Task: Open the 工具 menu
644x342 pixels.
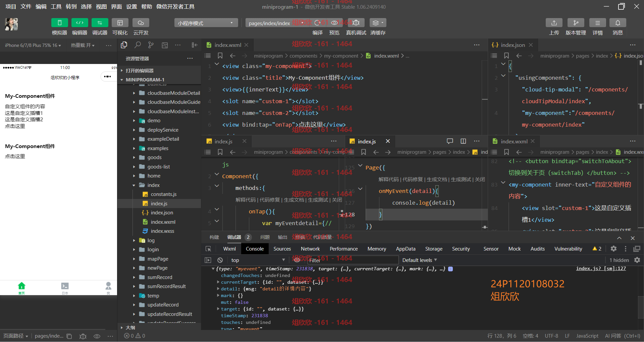Action: [56, 7]
